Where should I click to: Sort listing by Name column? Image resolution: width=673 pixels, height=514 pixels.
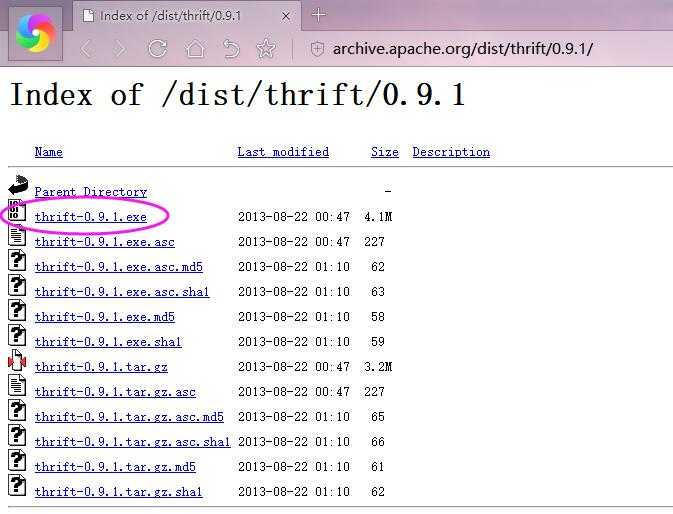pos(49,152)
